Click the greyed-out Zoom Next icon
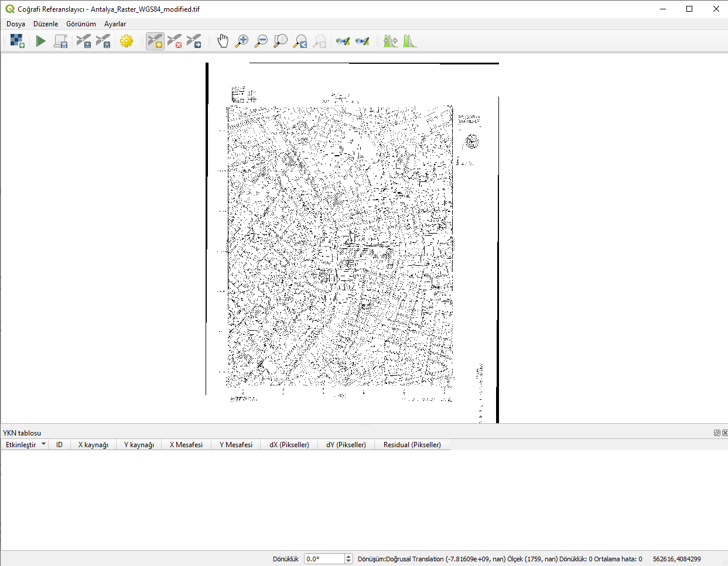The height and width of the screenshot is (566, 728). pyautogui.click(x=319, y=41)
